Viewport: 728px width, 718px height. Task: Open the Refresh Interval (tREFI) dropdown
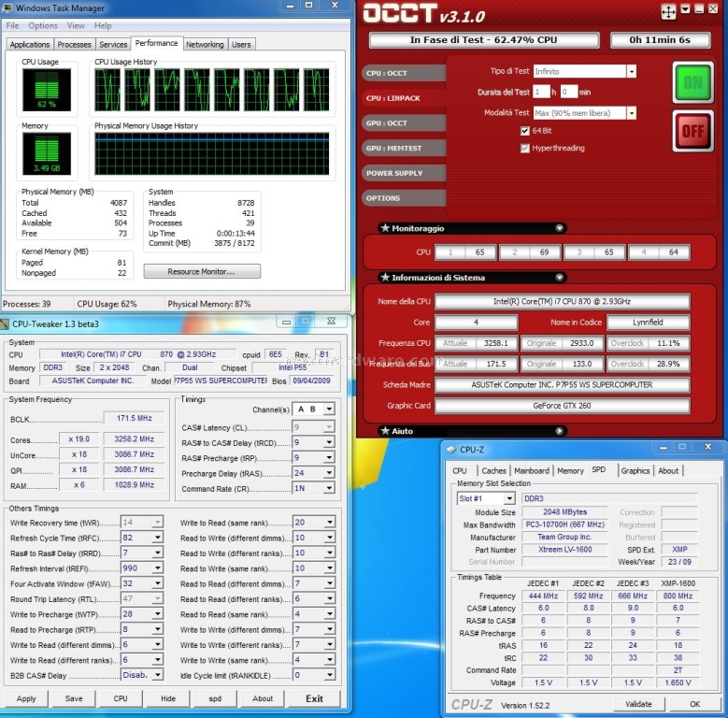click(x=157, y=568)
